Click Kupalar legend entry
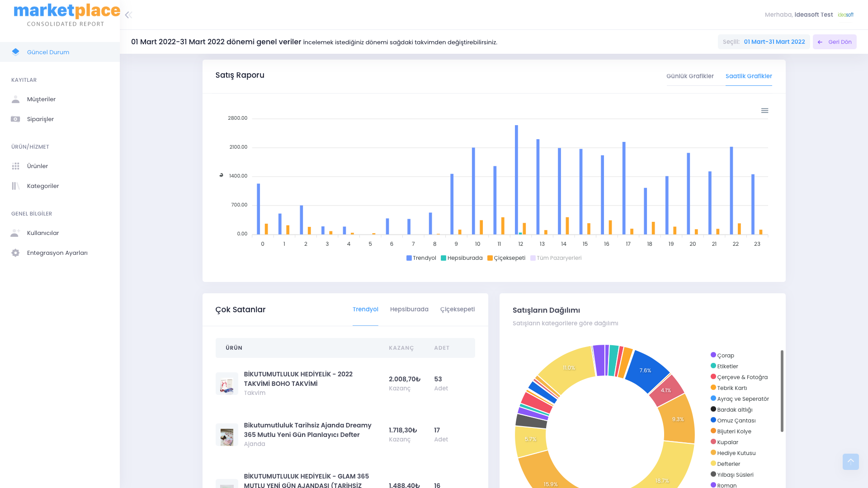Viewport: 868px width, 488px height. point(724,442)
